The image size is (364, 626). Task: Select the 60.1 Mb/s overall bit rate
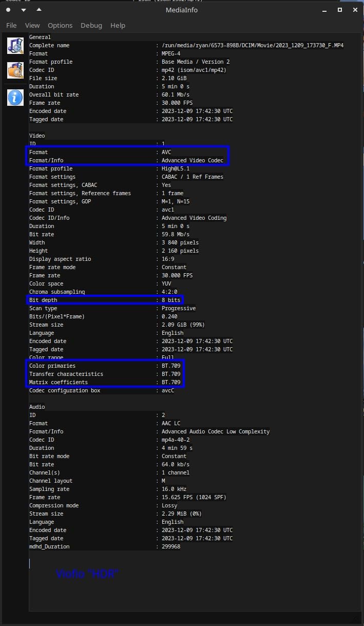(x=176, y=94)
